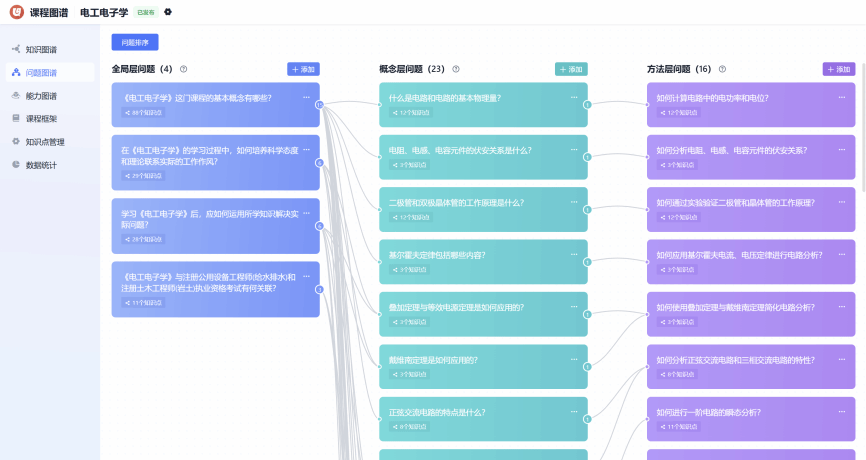Expand connection node of 二极管和双极晶体管 concept card

[x=587, y=209]
